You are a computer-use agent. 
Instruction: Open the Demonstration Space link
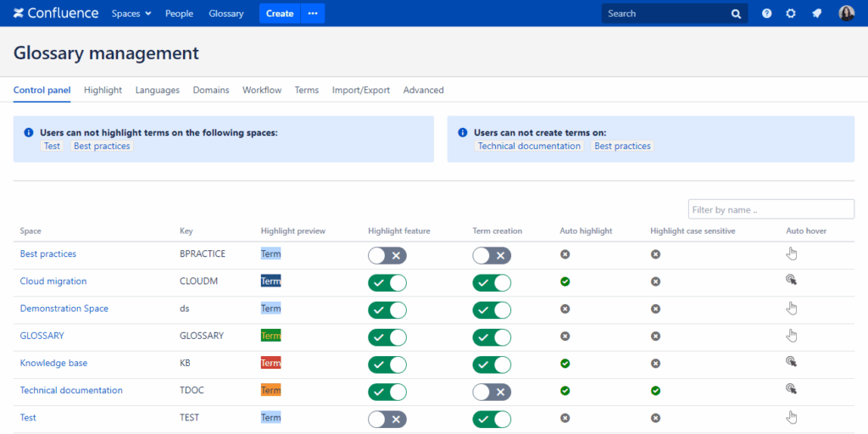coord(64,309)
